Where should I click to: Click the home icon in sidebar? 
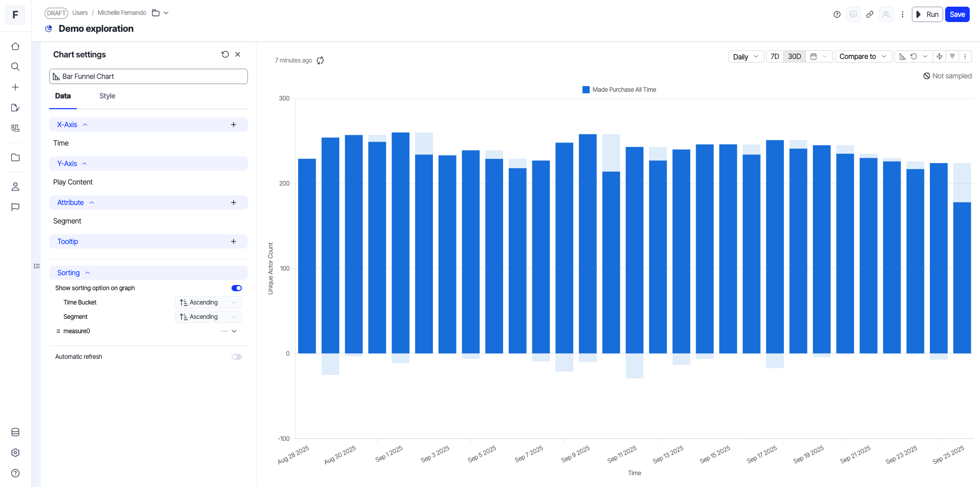(x=15, y=46)
